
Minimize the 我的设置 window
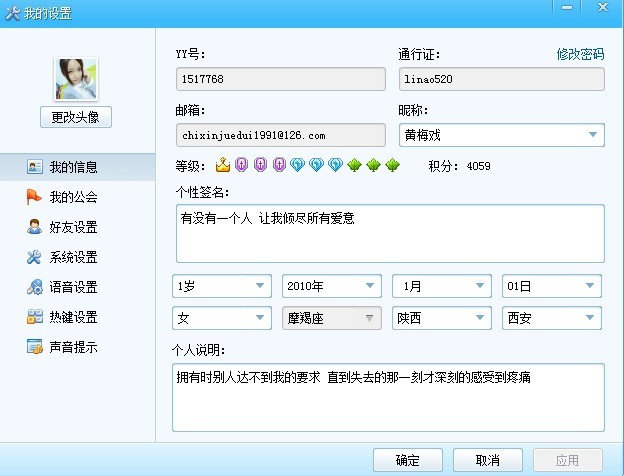[567, 7]
